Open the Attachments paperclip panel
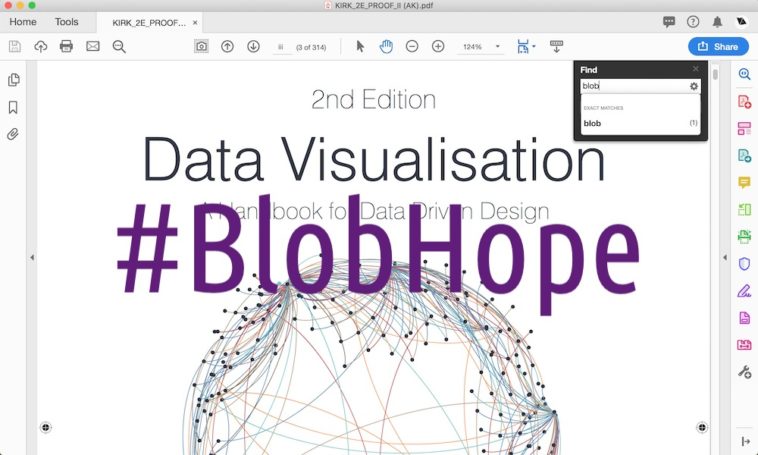 pos(14,133)
